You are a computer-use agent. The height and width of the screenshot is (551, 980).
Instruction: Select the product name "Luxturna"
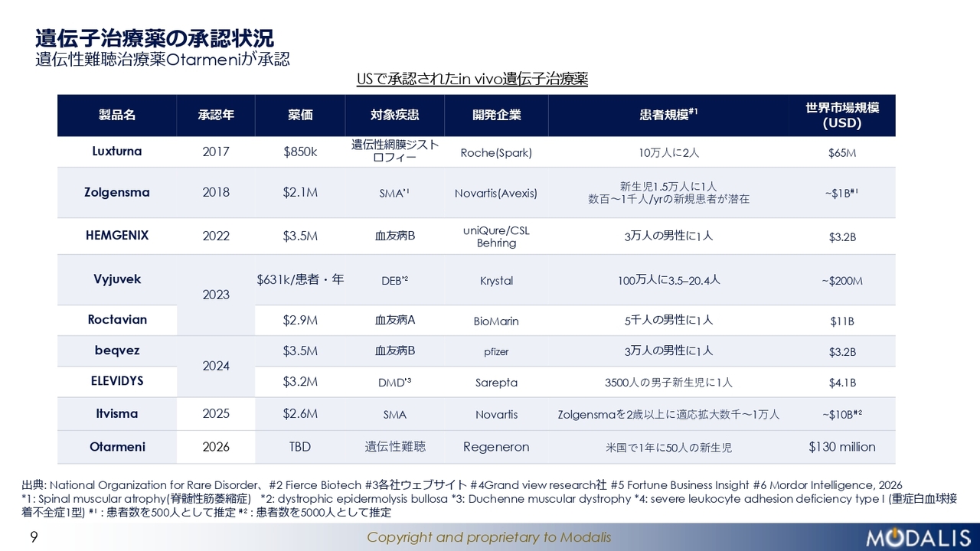117,152
